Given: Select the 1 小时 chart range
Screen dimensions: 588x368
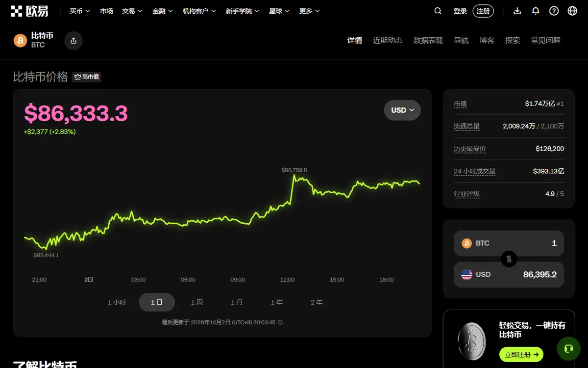Looking at the screenshot, I should tap(117, 302).
